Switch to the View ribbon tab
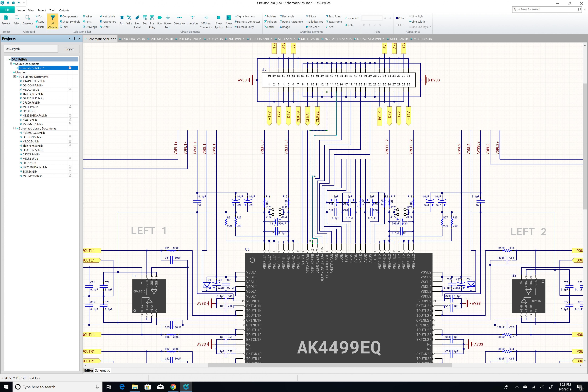 (x=31, y=10)
